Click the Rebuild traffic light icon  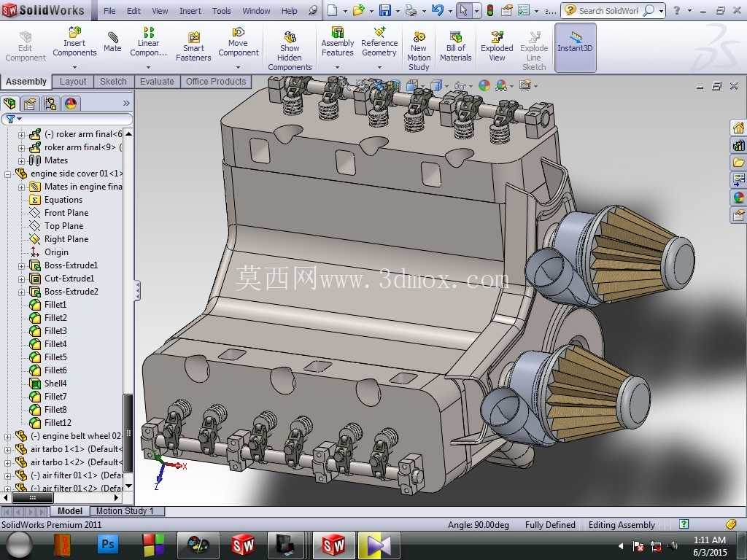(489, 10)
